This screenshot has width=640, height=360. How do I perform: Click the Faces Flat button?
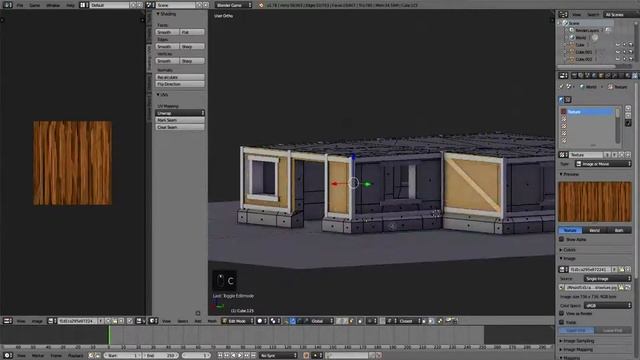(192, 32)
